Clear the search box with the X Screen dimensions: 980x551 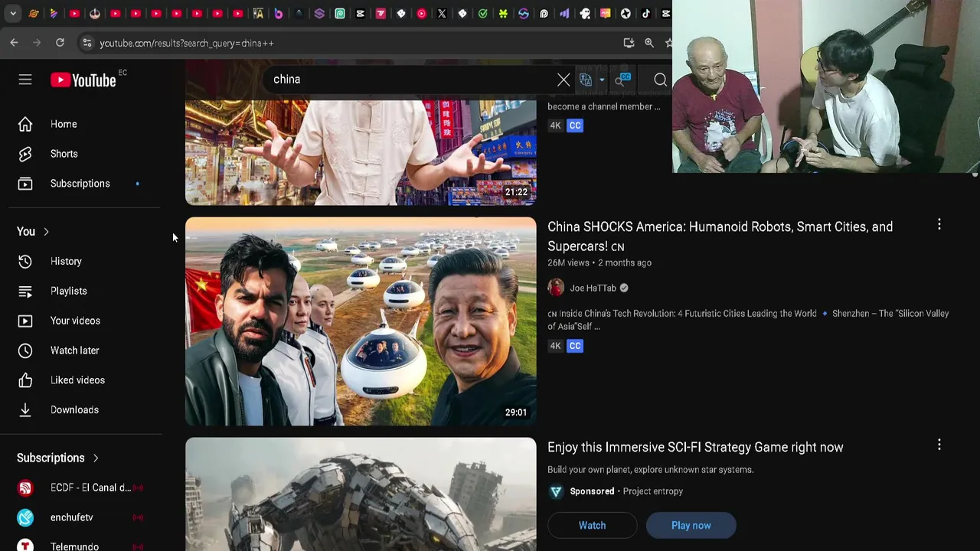coord(563,80)
